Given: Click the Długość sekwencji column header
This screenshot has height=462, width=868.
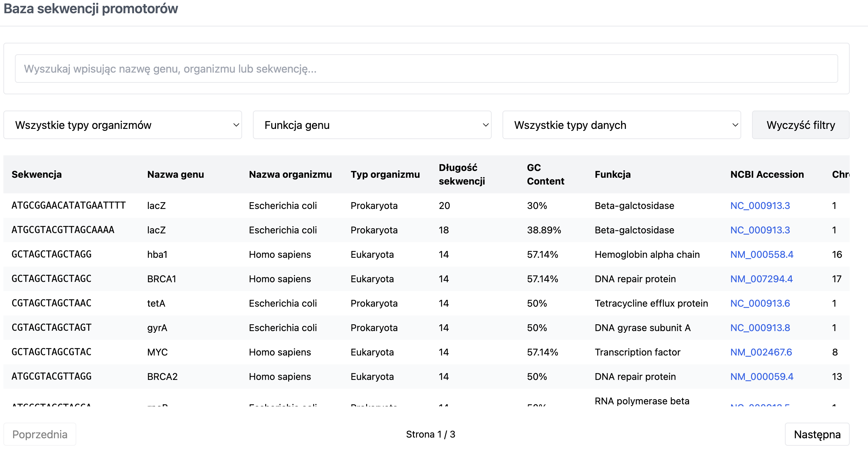Looking at the screenshot, I should (x=462, y=174).
